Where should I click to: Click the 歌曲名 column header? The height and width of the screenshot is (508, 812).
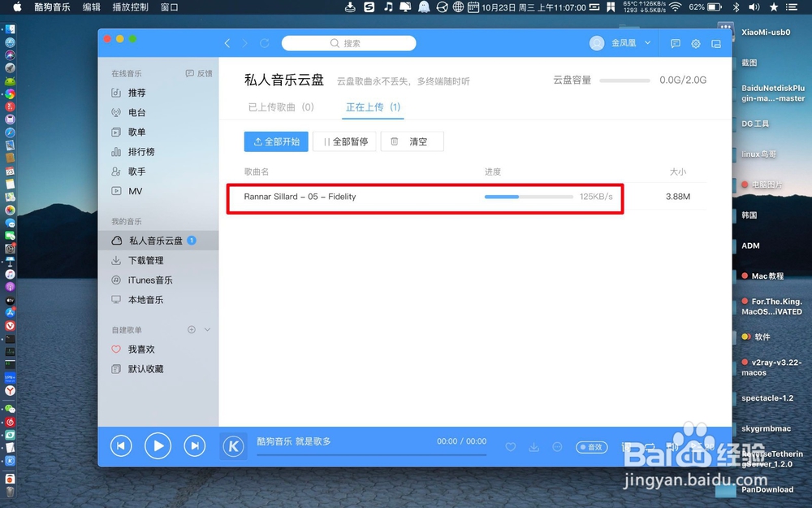coord(257,172)
